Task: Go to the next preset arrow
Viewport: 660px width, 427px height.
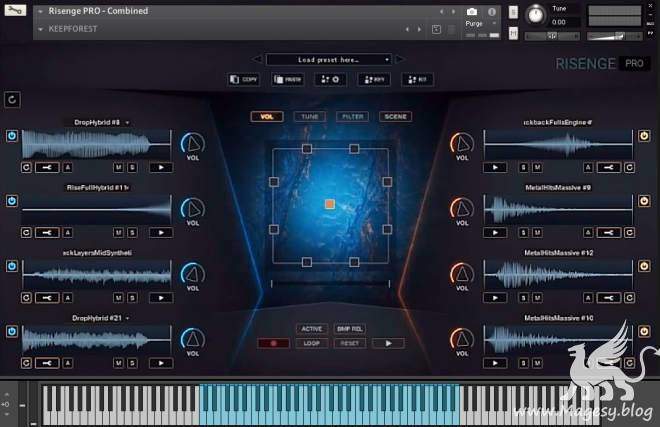Action: click(x=400, y=59)
